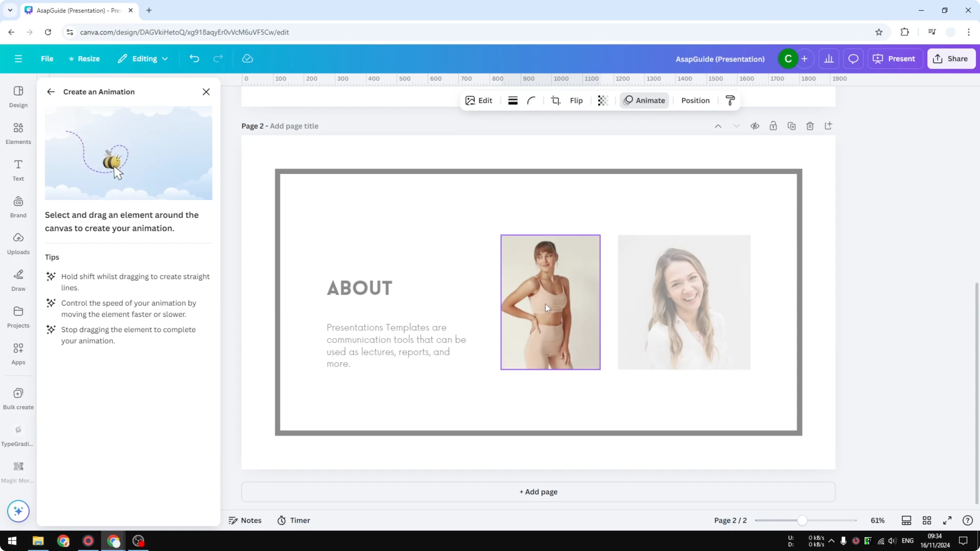Select the Text tool in the sidebar
Viewport: 980px width, 551px height.
pos(18,170)
